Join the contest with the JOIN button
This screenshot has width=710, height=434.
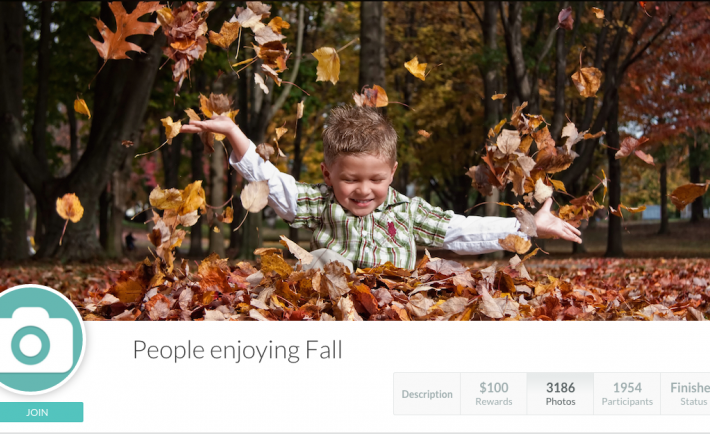pos(41,412)
